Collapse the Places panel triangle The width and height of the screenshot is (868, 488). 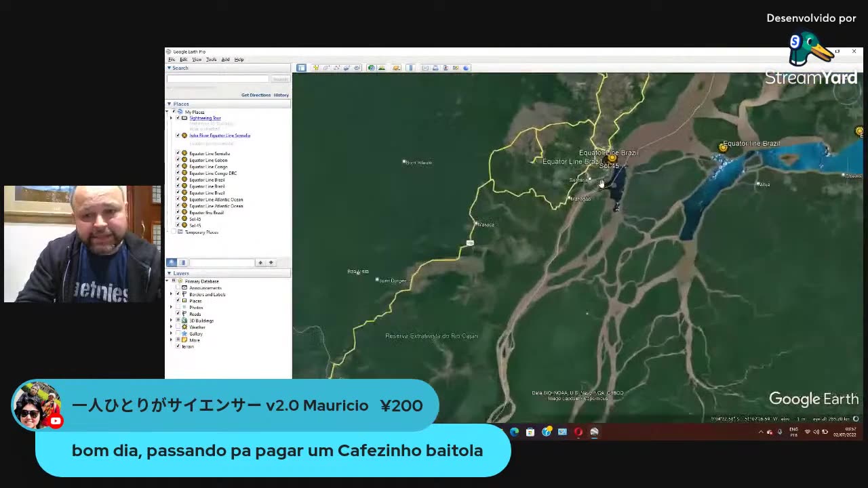[x=170, y=104]
